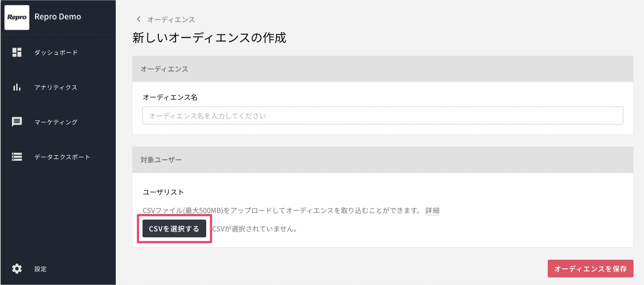The width and height of the screenshot is (644, 285).
Task: Open the マーケティング menu label
Action: 56,122
